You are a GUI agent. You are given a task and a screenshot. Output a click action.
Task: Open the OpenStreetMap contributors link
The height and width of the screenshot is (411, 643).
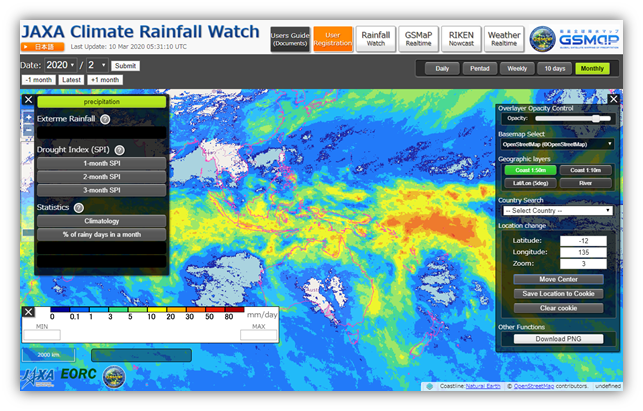[x=534, y=386]
